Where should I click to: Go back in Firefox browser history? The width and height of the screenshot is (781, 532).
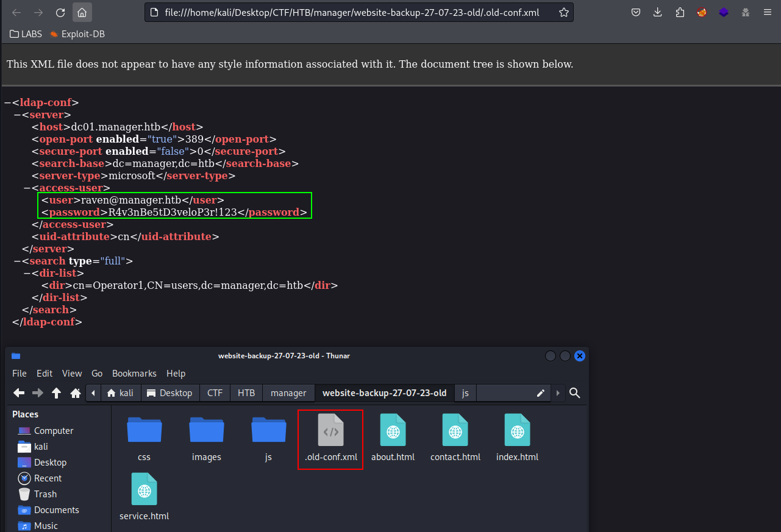click(16, 12)
